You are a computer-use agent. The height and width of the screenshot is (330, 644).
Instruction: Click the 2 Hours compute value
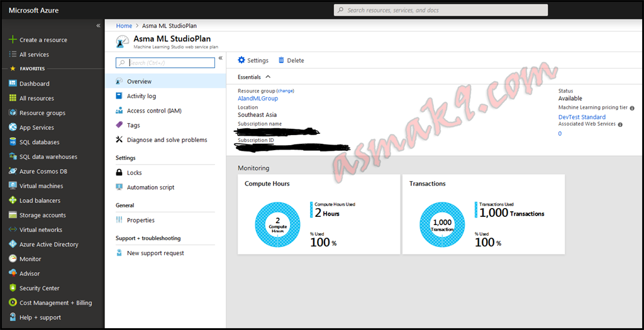pos(327,212)
